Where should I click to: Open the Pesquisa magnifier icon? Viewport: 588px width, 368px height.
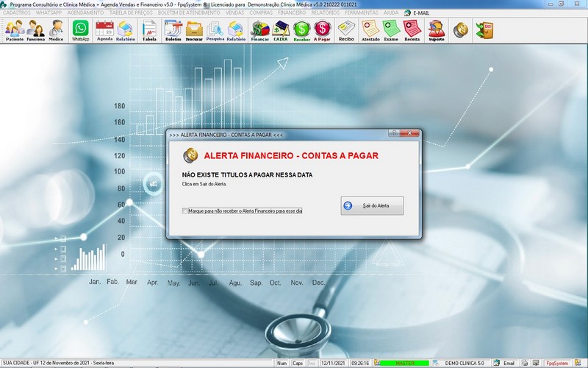215,30
